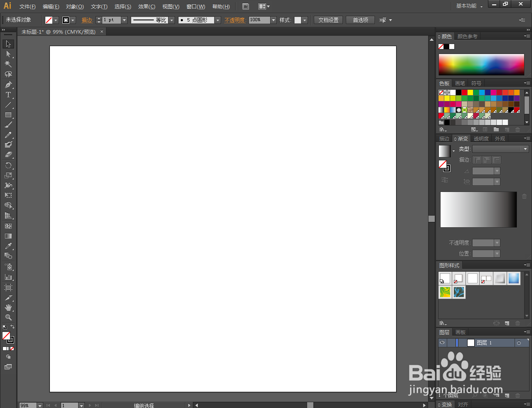Select the Rotate tool

coord(8,165)
